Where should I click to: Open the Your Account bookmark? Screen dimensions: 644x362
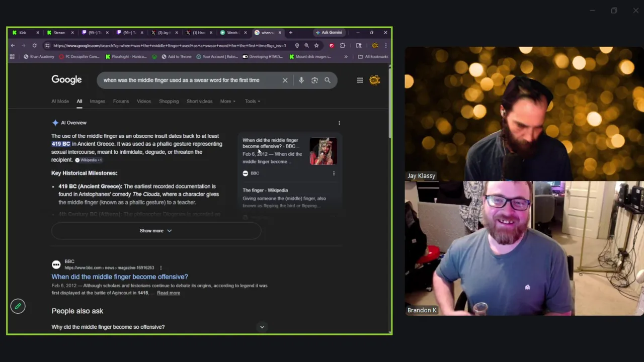[217, 57]
